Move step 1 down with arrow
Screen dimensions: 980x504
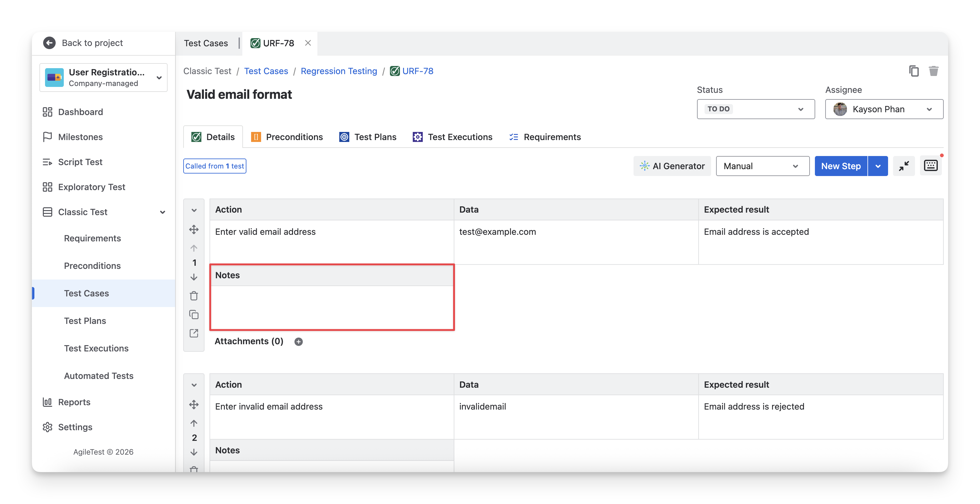point(194,277)
